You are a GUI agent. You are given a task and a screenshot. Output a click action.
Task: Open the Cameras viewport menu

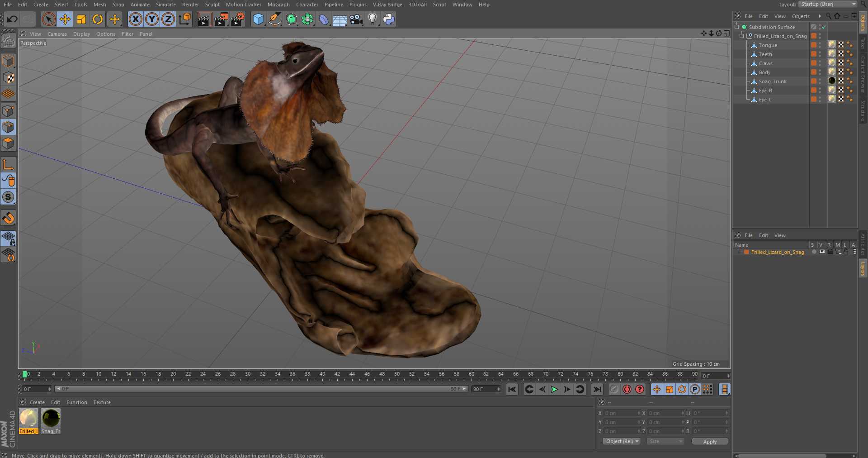tap(57, 34)
